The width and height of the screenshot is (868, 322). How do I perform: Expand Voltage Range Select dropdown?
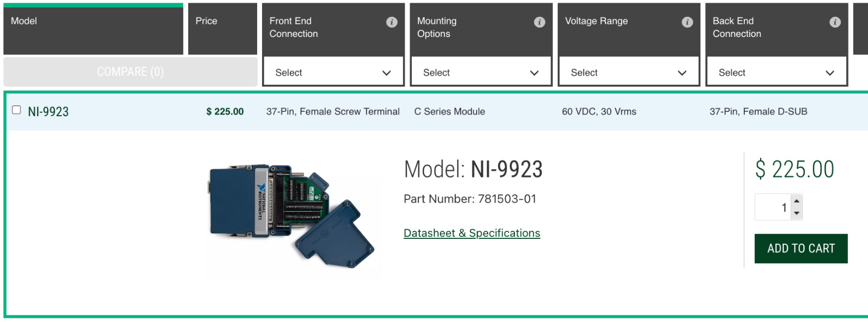(629, 73)
